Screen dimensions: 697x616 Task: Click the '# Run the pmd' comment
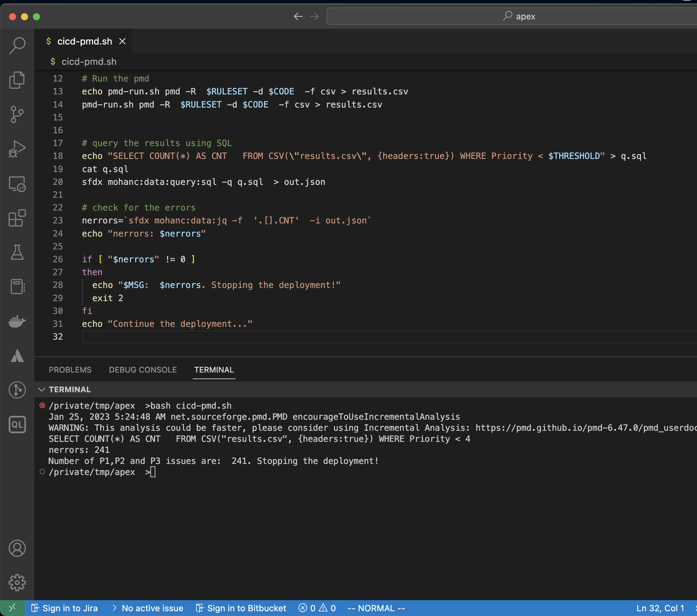[115, 79]
